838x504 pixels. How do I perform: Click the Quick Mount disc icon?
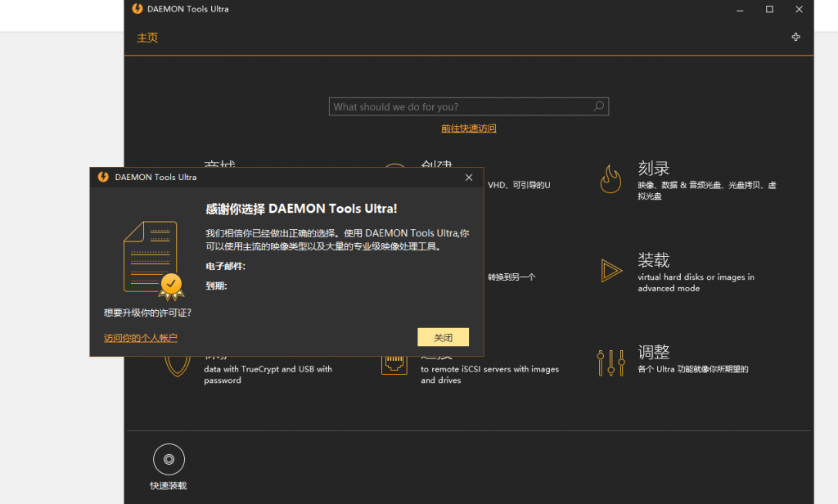[x=169, y=459]
